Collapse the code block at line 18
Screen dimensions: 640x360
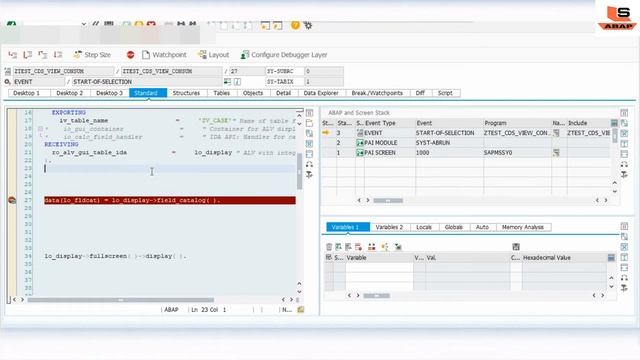click(40, 129)
